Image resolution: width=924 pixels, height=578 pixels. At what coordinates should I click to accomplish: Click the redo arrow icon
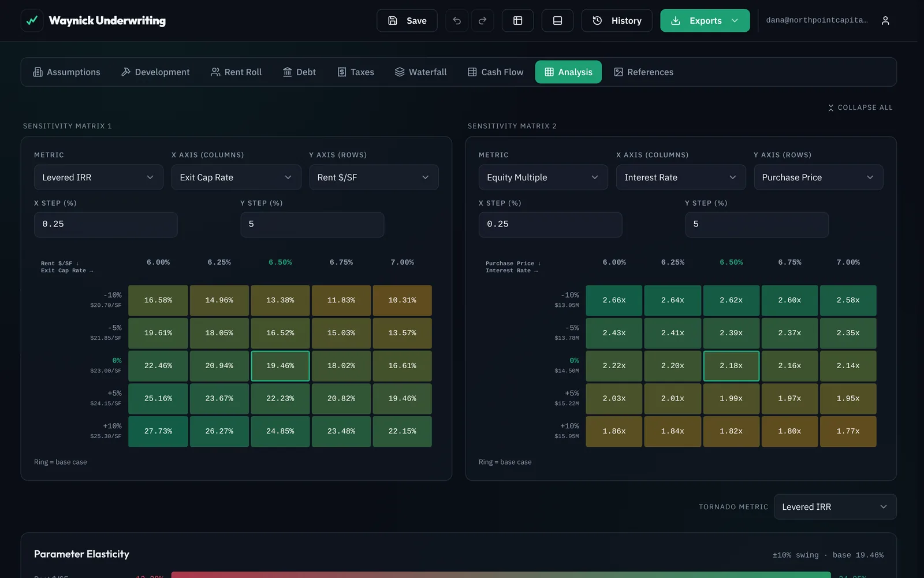click(x=483, y=21)
